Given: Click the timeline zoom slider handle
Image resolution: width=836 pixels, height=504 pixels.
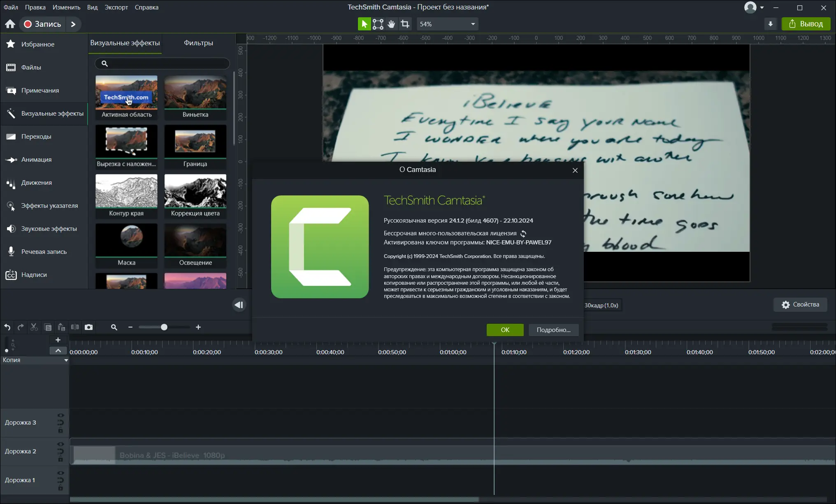Looking at the screenshot, I should pyautogui.click(x=164, y=327).
